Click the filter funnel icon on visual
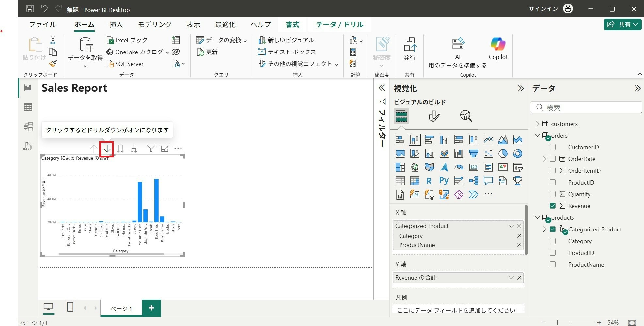644x326 pixels. 151,149
